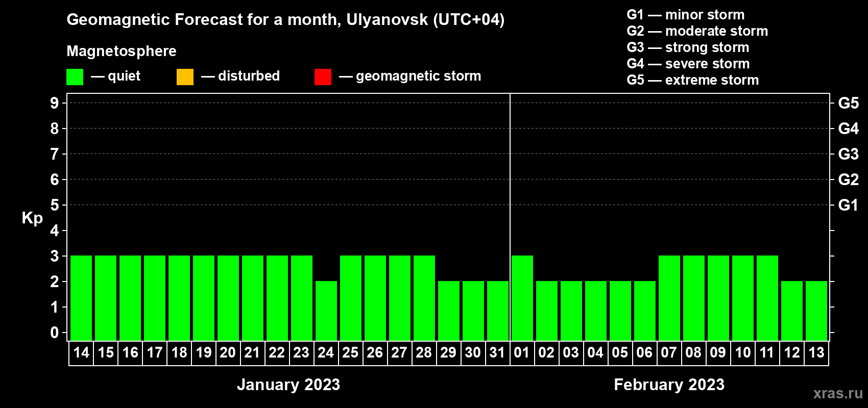Select date label 05 in February
868x408 pixels.
click(x=620, y=353)
